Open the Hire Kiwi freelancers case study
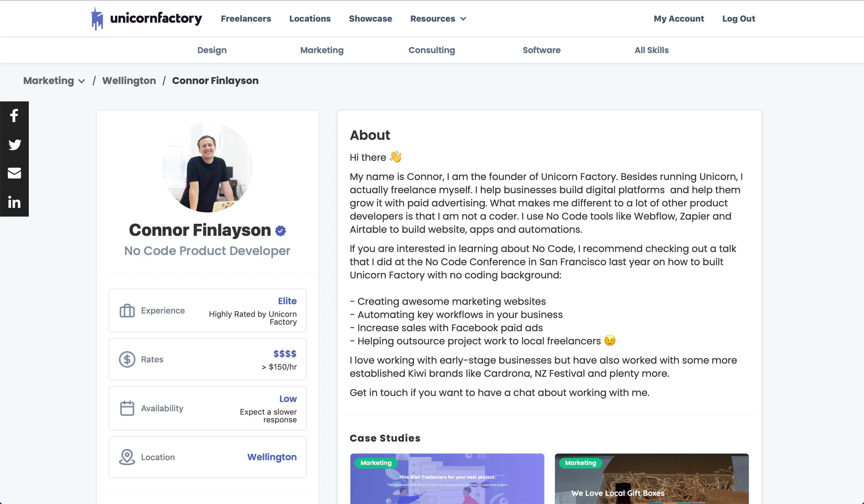 tap(447, 478)
